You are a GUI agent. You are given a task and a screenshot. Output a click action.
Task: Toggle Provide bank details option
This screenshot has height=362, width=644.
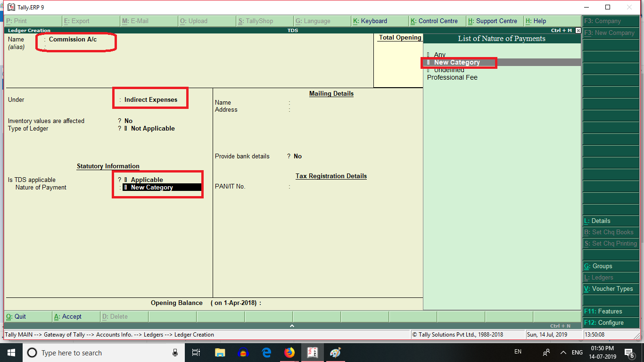297,156
